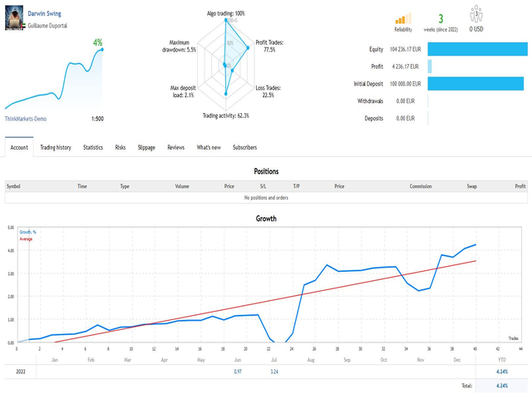
Task: Open the Risks tab
Action: tap(120, 147)
